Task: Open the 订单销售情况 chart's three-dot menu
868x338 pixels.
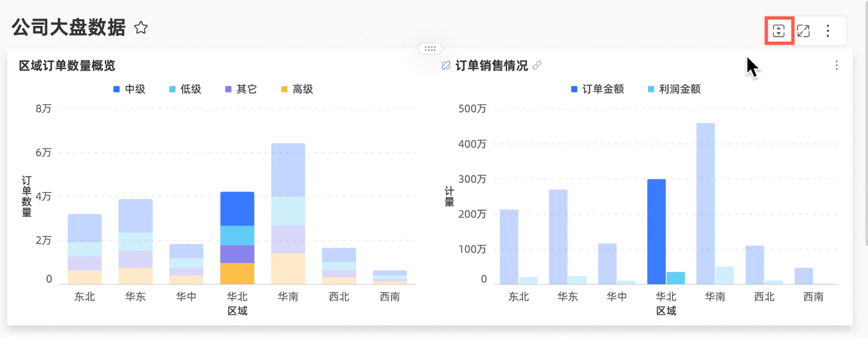Action: pyautogui.click(x=836, y=65)
